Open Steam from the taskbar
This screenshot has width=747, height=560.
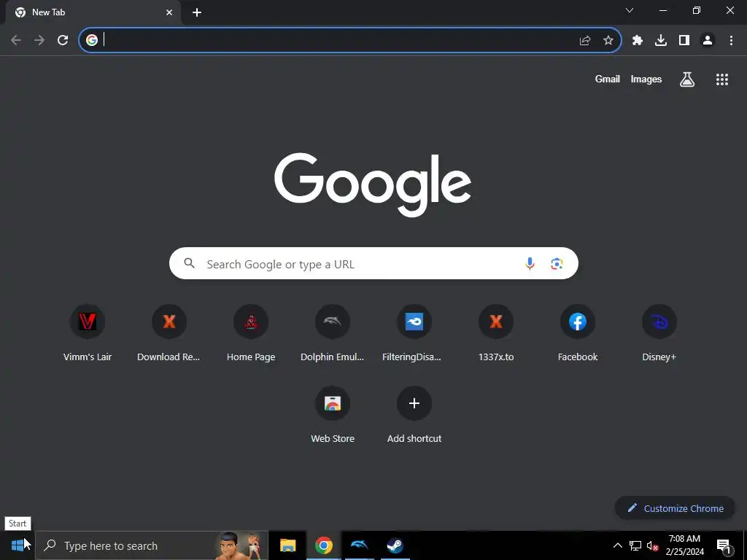coord(395,545)
